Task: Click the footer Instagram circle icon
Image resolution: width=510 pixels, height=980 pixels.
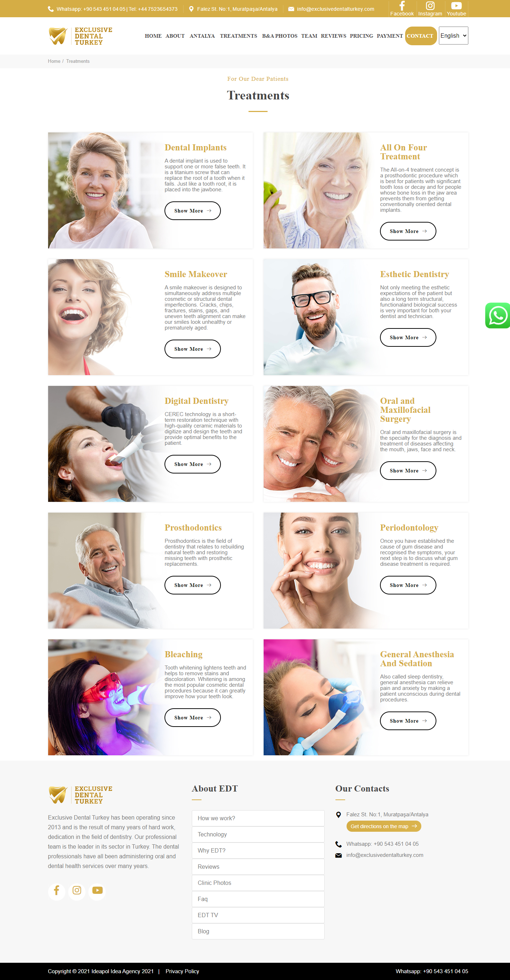Action: pyautogui.click(x=77, y=890)
